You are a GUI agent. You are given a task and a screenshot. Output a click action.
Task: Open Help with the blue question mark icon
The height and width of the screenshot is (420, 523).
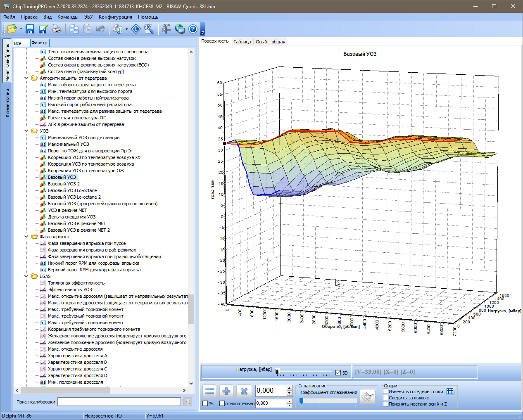[x=193, y=29]
